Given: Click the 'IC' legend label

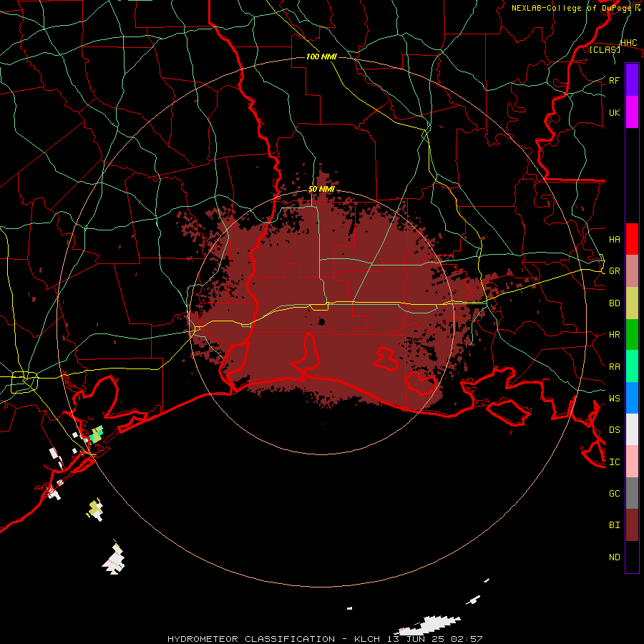Looking at the screenshot, I should point(614,462).
